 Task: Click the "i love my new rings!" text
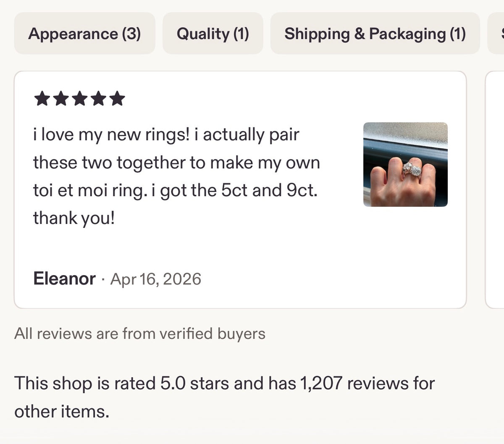click(x=111, y=135)
